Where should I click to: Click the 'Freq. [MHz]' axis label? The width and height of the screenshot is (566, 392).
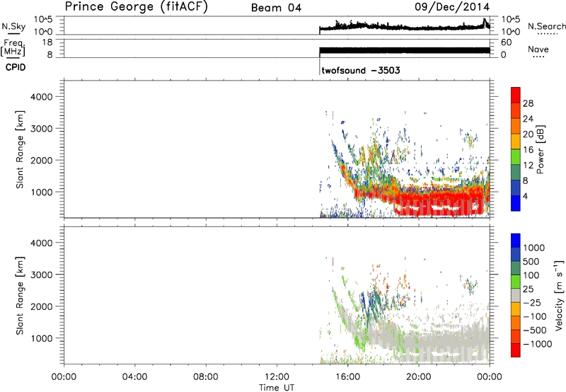13,47
